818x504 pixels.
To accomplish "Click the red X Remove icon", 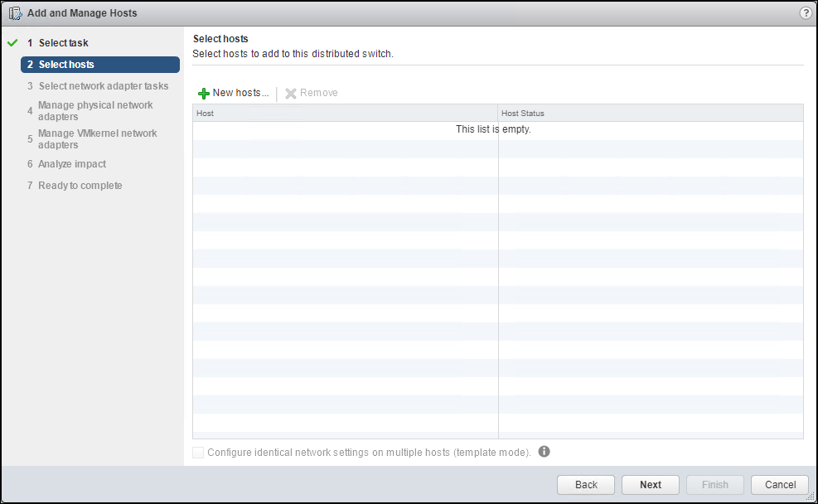I will (x=290, y=92).
